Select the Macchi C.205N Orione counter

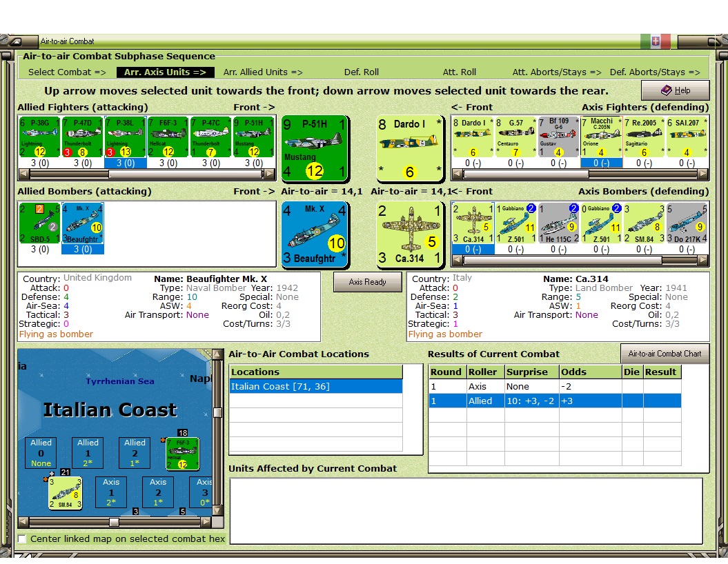tap(601, 137)
